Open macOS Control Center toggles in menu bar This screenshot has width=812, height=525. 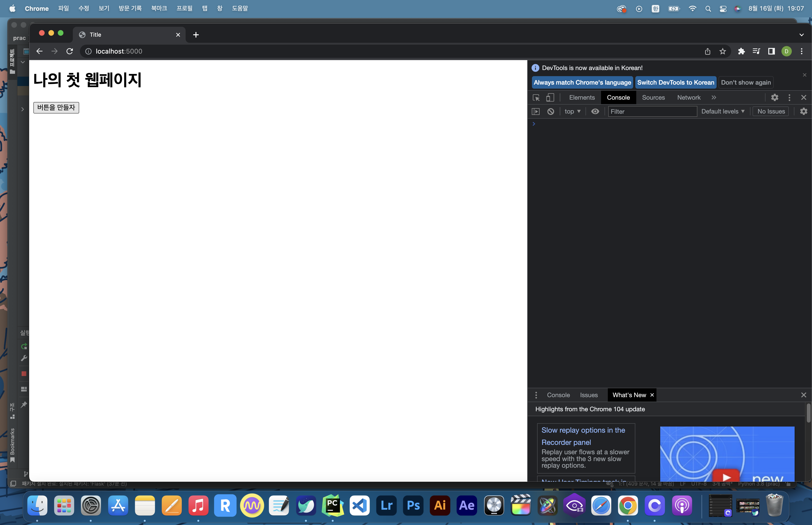(x=723, y=9)
